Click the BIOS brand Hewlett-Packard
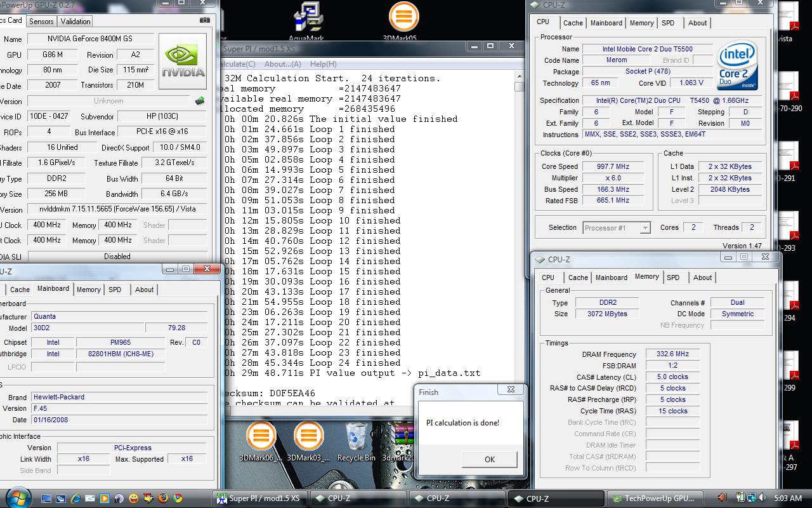The image size is (812, 508). point(119,397)
